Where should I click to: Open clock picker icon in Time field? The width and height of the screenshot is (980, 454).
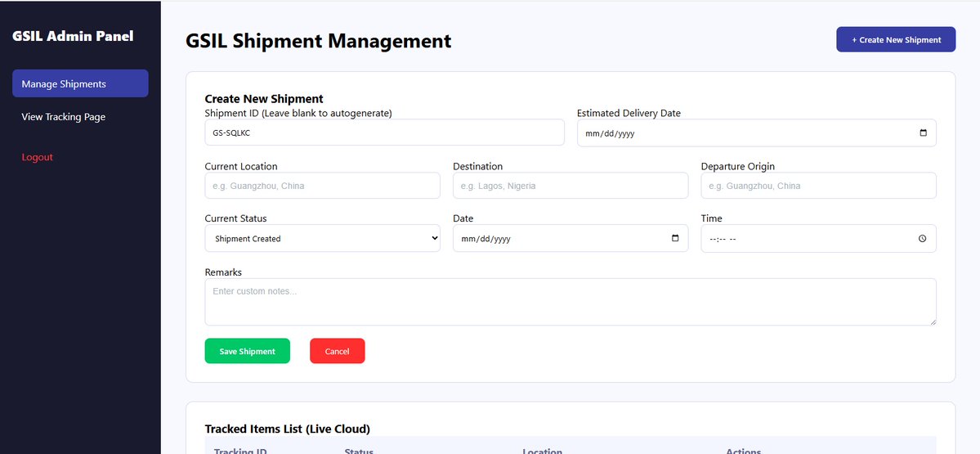click(923, 238)
